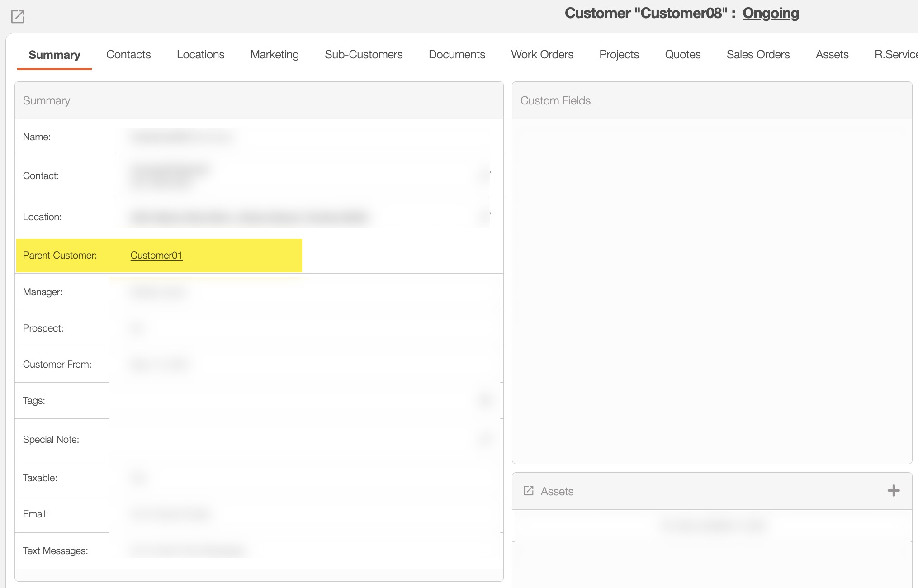Select the Assets tab in top bar
This screenshot has width=918, height=588.
click(x=832, y=55)
